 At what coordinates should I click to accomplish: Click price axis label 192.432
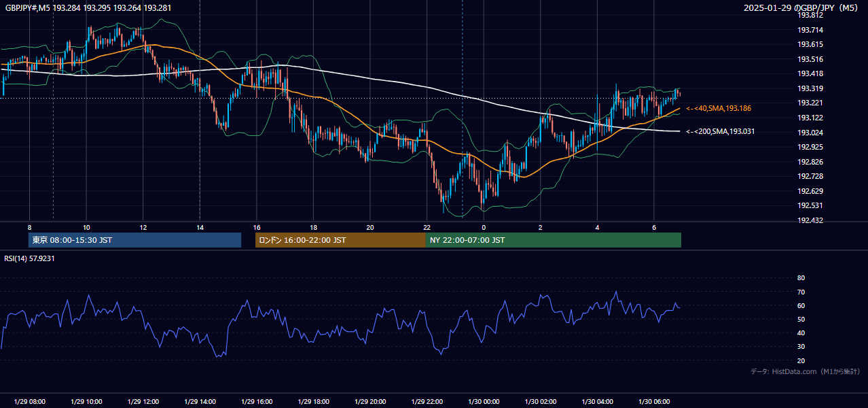(x=810, y=220)
